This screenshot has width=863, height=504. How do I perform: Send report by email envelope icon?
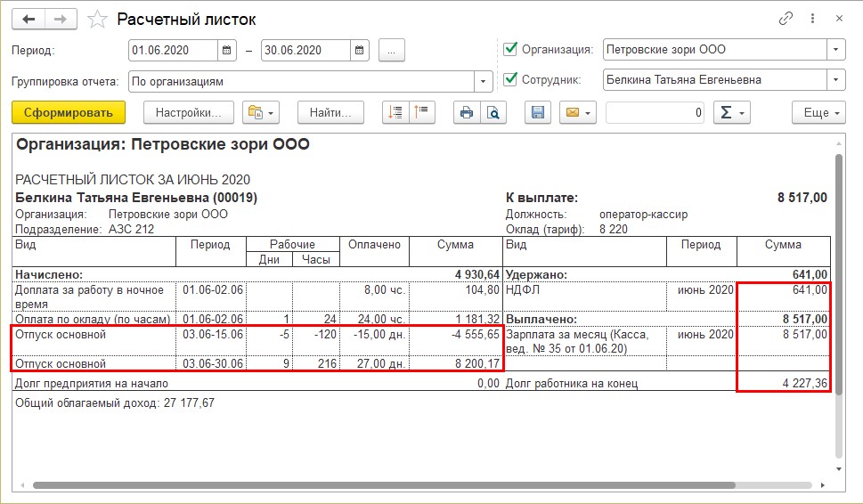(578, 112)
